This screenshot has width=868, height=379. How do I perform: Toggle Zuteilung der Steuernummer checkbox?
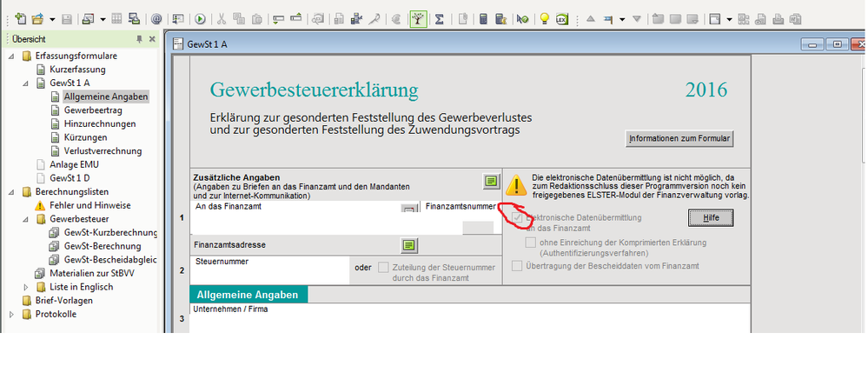(383, 267)
